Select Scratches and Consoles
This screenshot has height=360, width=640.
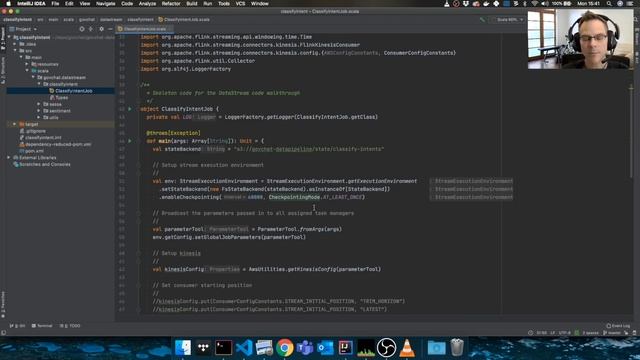[42, 164]
